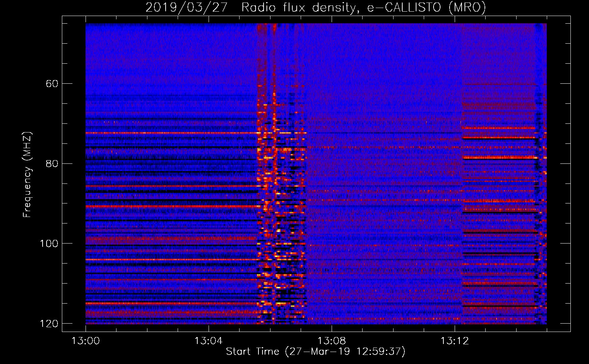
Task: Click the plot title '2019/03/27 Radio flux density, e-CALLISTO (MRO)'
Action: pos(316,7)
